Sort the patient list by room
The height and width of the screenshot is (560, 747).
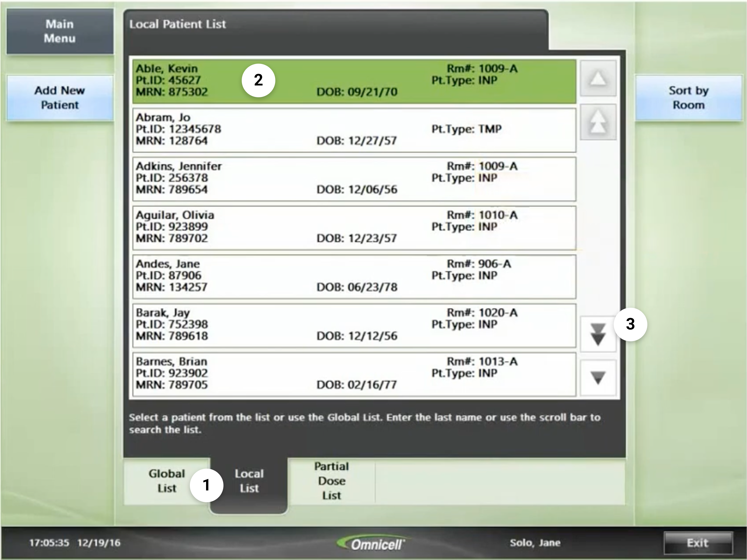pos(688,98)
